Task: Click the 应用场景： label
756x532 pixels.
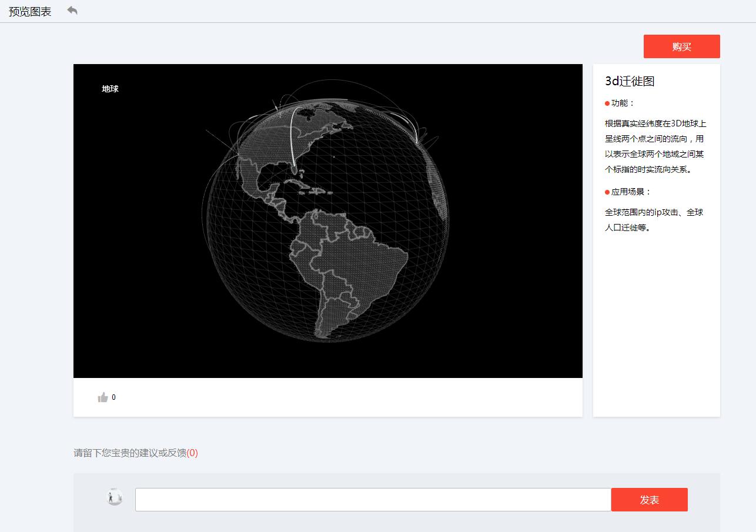Action: click(x=631, y=192)
